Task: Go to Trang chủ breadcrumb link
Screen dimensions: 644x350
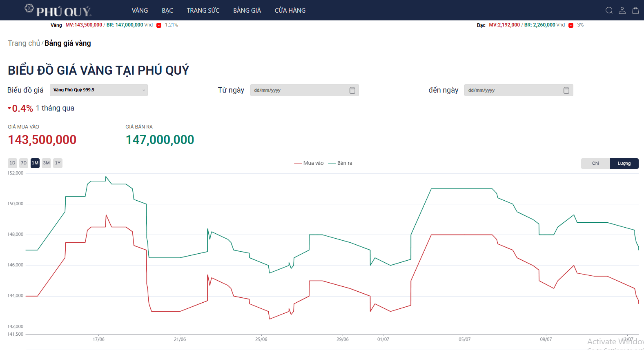Action: pyautogui.click(x=24, y=43)
